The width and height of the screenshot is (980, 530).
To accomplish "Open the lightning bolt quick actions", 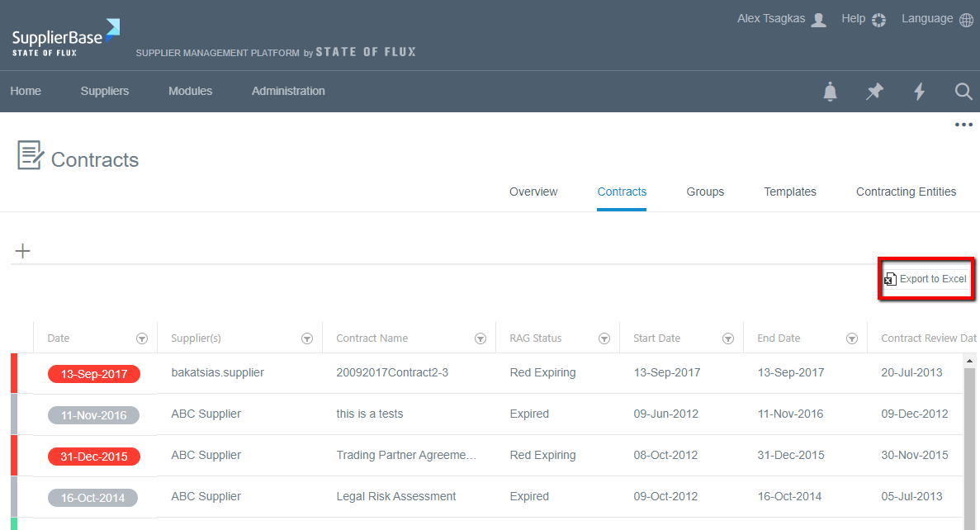I will click(x=919, y=92).
